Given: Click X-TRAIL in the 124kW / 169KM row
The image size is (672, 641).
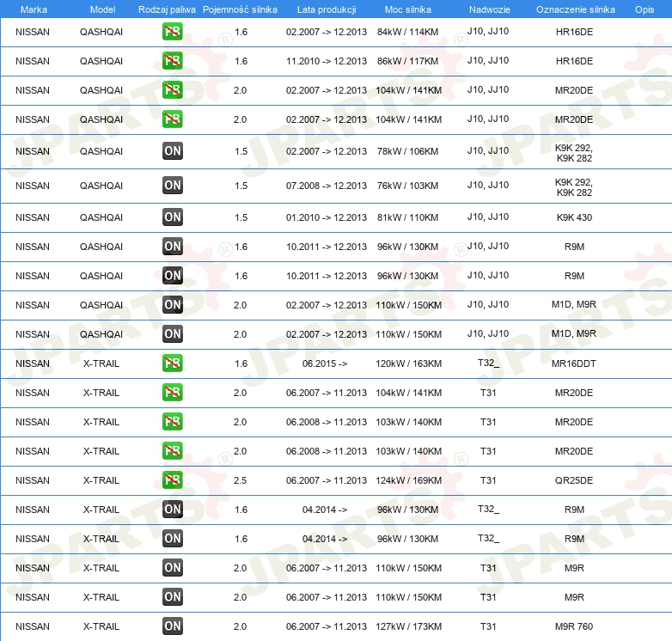Looking at the screenshot, I should (101, 480).
